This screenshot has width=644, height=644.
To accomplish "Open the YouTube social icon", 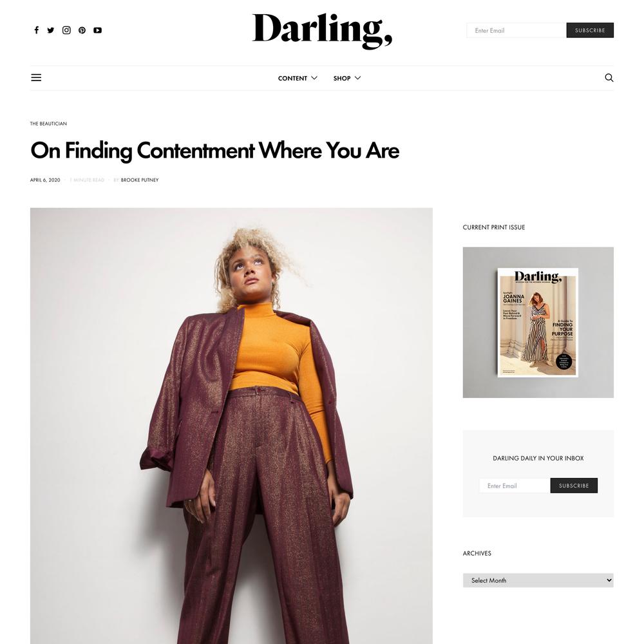I will tap(97, 30).
